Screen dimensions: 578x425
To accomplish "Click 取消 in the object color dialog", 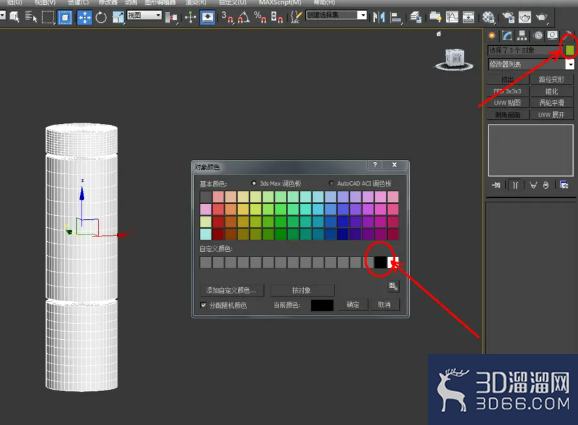I will pyautogui.click(x=384, y=304).
